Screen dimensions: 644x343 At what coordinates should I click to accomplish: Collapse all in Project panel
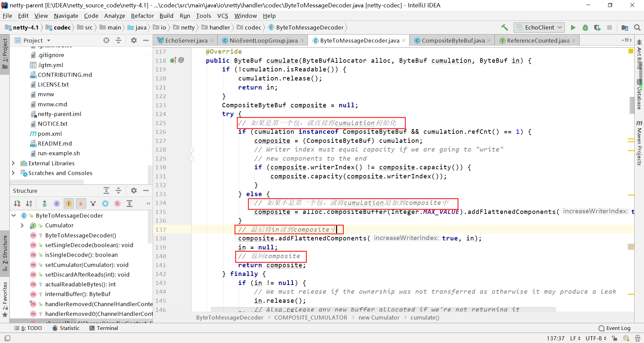click(118, 40)
